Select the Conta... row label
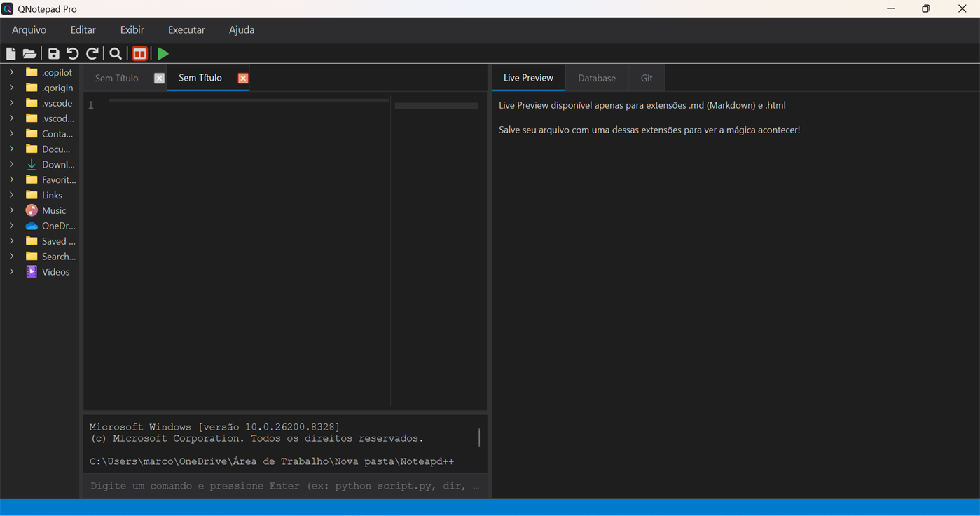 coord(57,134)
